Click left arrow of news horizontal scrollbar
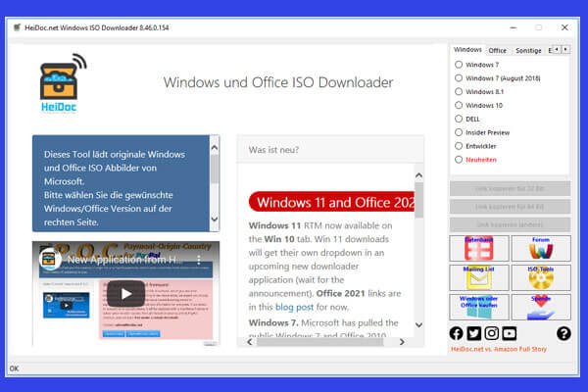 pos(250,342)
